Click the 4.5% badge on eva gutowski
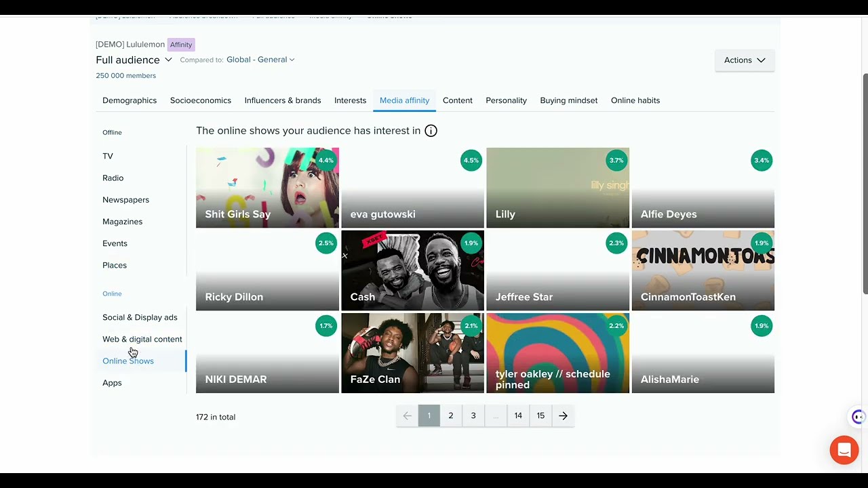 471,161
